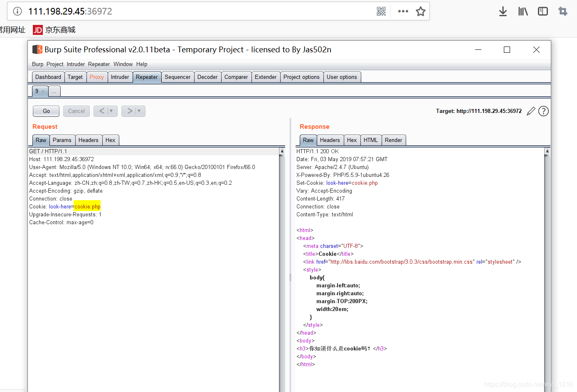Open the Project menu

(x=55, y=64)
